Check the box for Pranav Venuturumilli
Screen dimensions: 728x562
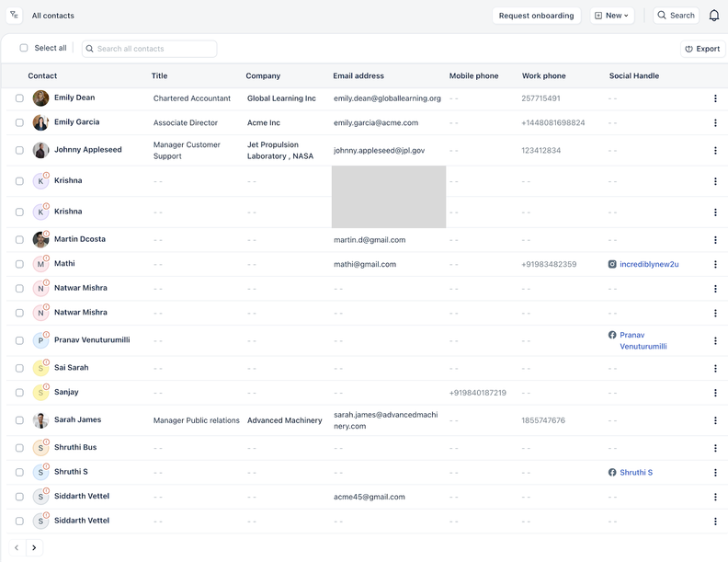point(19,340)
